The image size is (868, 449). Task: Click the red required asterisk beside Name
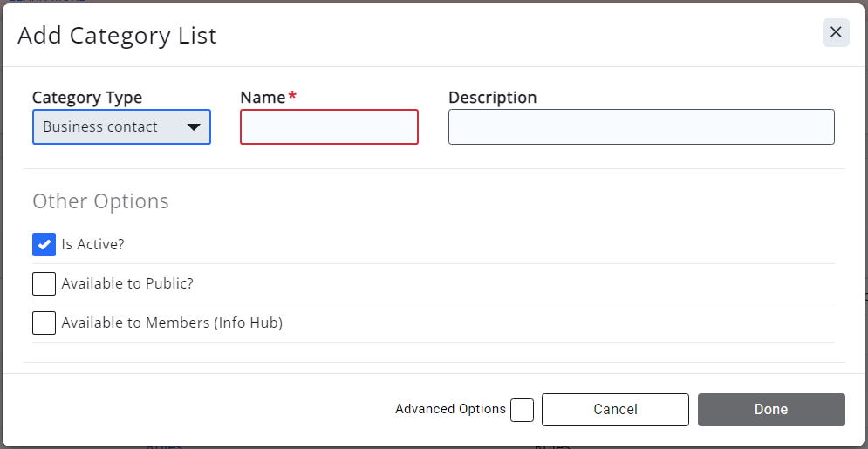pos(293,96)
